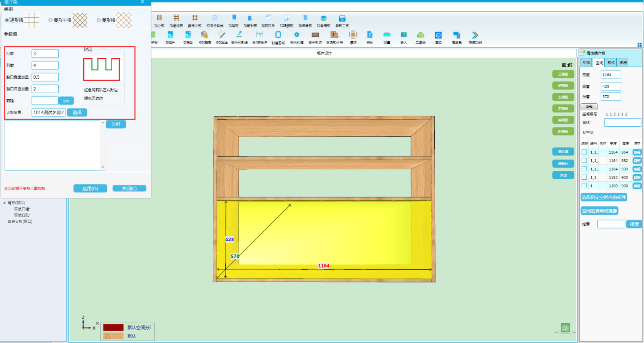Click the 行数 row count input field
This screenshot has height=343, width=644.
point(45,53)
